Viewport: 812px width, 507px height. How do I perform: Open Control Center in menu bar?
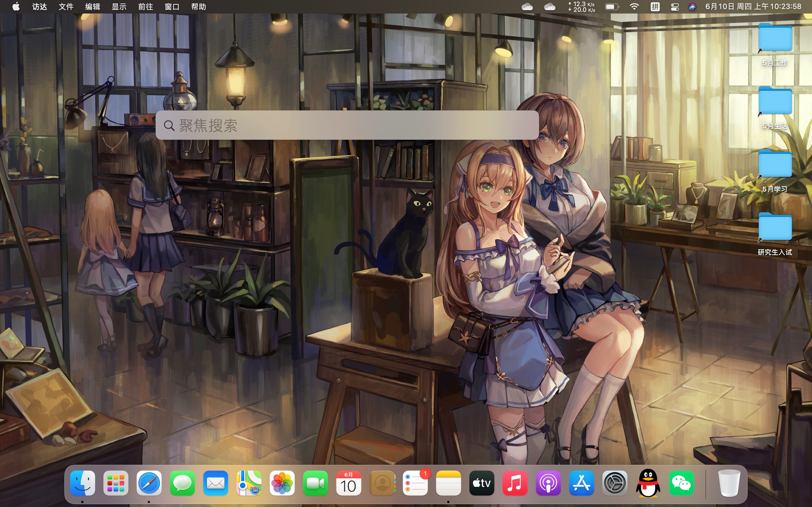[x=675, y=7]
